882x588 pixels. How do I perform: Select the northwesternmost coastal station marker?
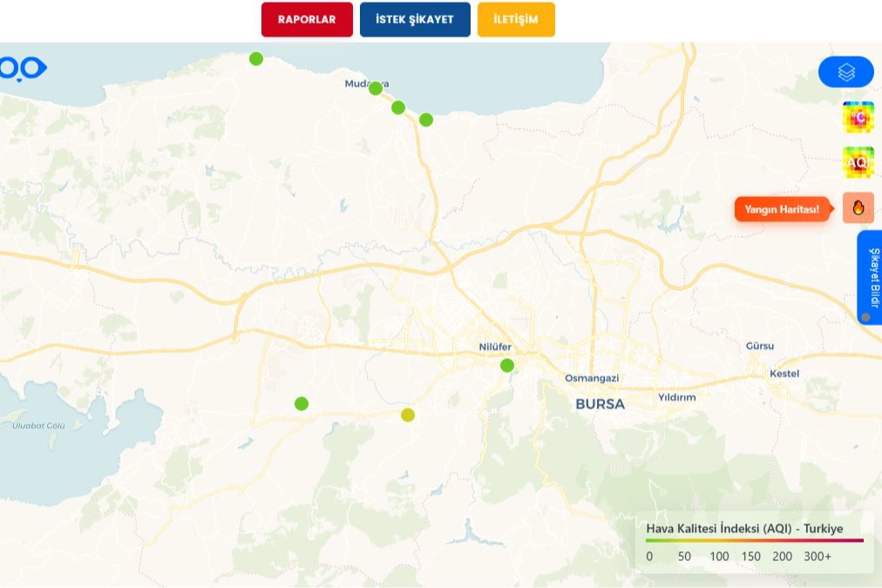(256, 59)
